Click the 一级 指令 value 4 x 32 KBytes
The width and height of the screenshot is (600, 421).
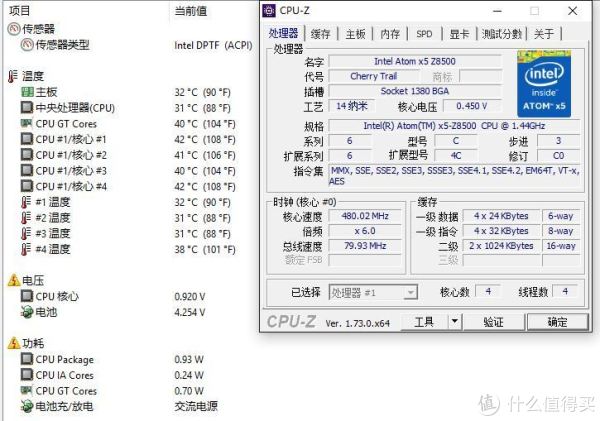pos(501,231)
